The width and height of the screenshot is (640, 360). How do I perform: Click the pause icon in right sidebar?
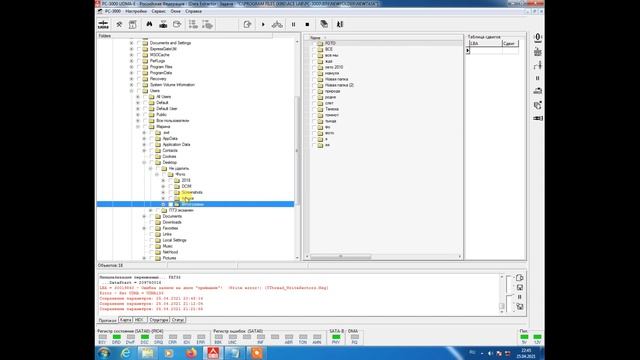tap(538, 78)
